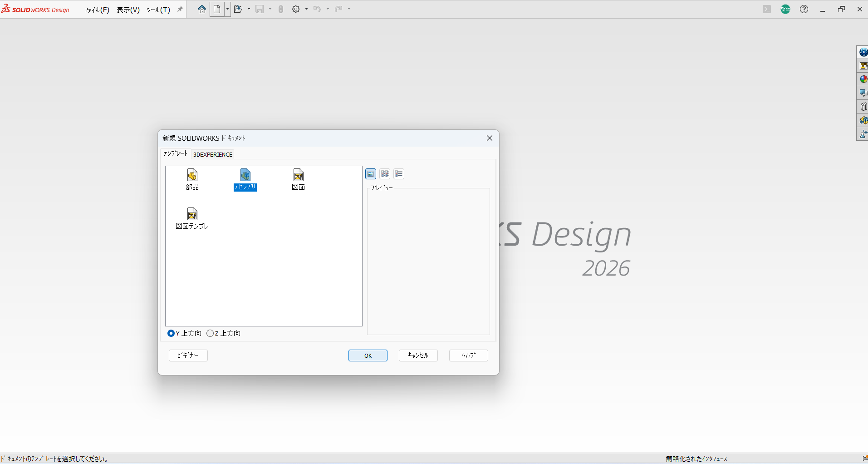
Task: Click the Open file folder icon
Action: [238, 9]
